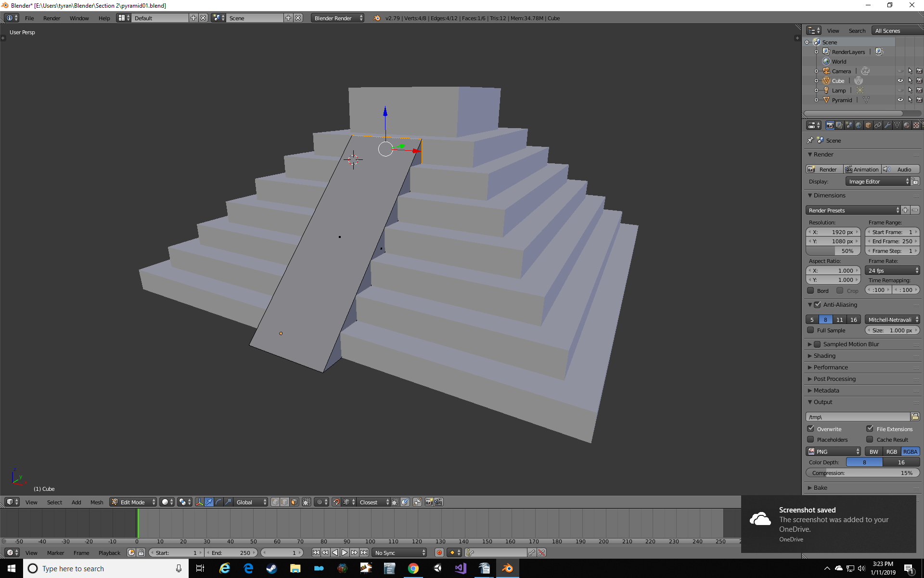Open the Render menu in top bar
Image resolution: width=924 pixels, height=578 pixels.
51,18
